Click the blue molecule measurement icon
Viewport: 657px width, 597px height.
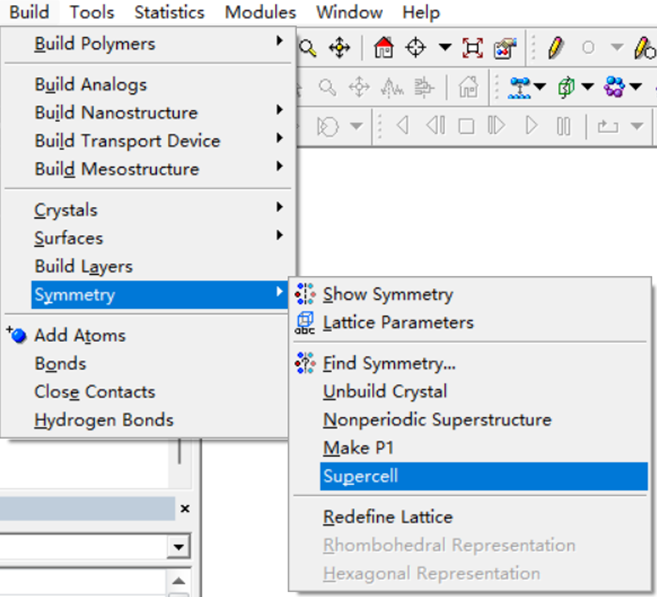click(x=519, y=88)
